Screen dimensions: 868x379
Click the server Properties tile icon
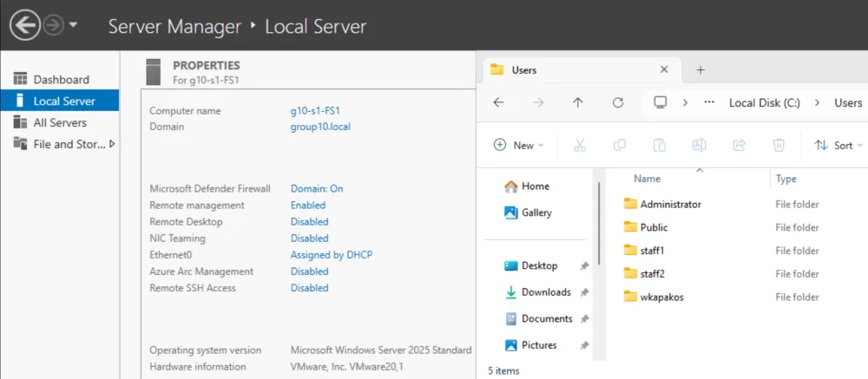pyautogui.click(x=154, y=72)
